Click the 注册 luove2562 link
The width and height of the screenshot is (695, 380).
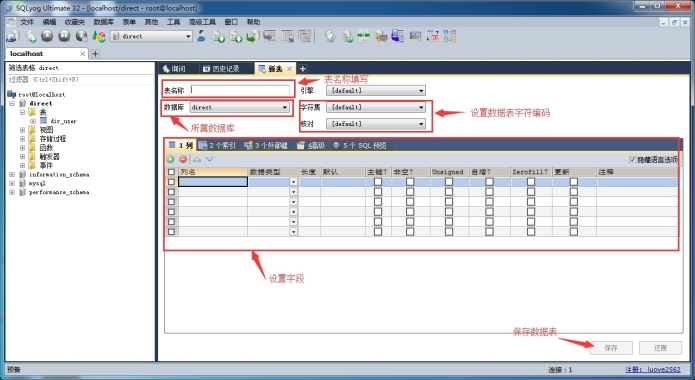point(652,369)
